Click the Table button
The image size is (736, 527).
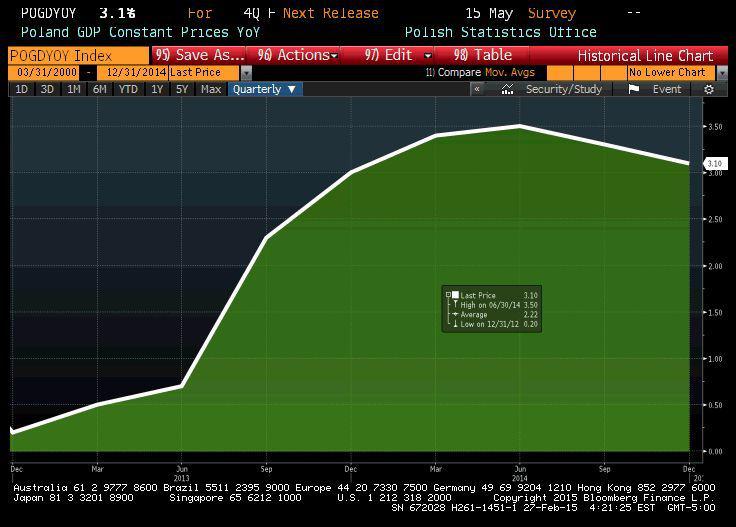point(482,55)
